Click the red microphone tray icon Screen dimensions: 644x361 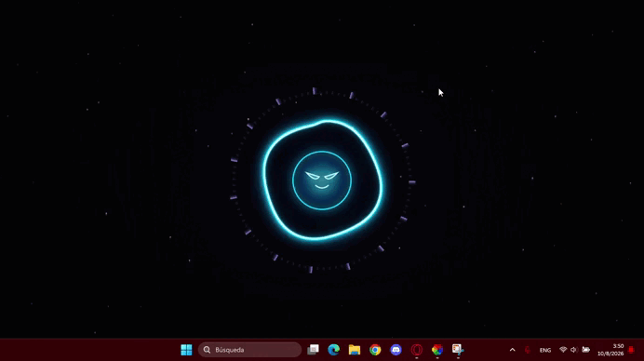pyautogui.click(x=528, y=350)
